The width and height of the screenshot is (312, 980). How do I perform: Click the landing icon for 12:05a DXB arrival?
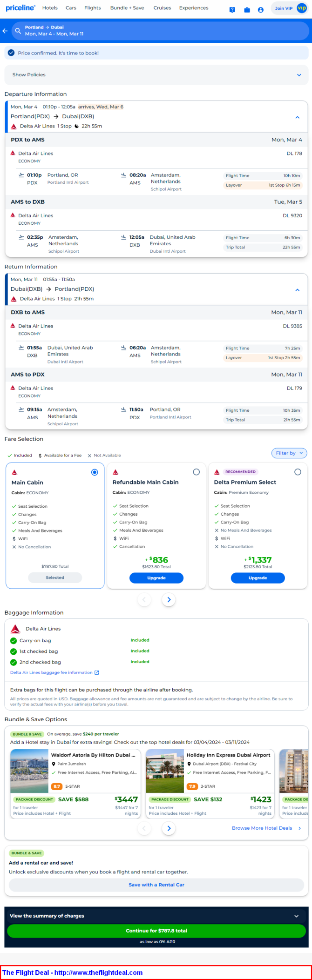(x=123, y=237)
